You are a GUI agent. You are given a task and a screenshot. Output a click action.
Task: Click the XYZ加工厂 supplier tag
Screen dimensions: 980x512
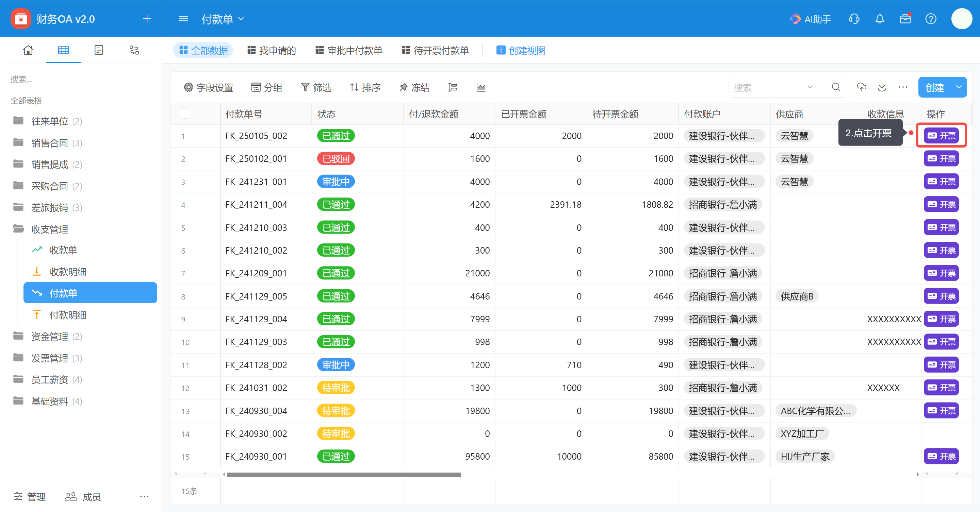[x=802, y=433]
